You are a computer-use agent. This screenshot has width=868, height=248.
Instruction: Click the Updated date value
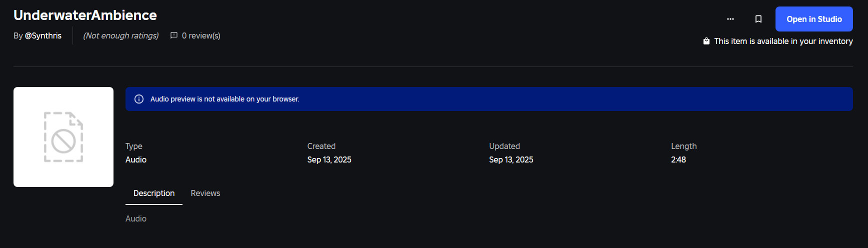[x=511, y=159]
